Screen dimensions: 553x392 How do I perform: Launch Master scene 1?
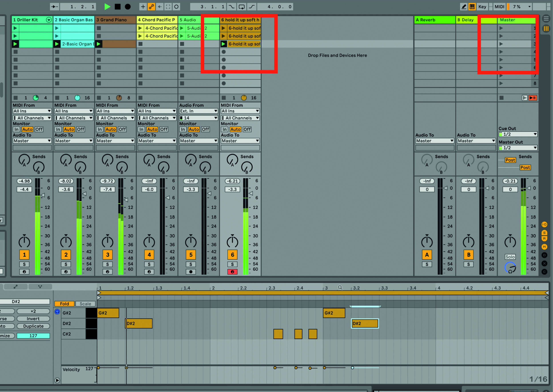tap(501, 28)
